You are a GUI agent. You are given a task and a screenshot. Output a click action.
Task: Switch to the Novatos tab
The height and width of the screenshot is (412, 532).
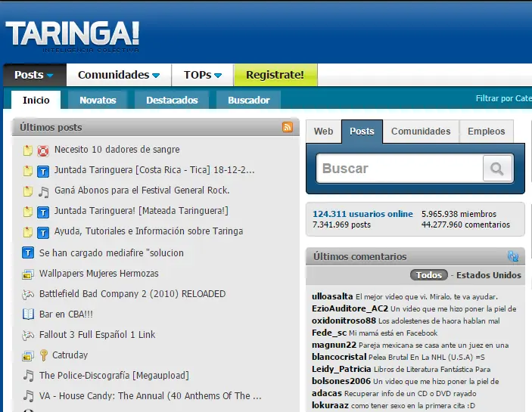98,100
